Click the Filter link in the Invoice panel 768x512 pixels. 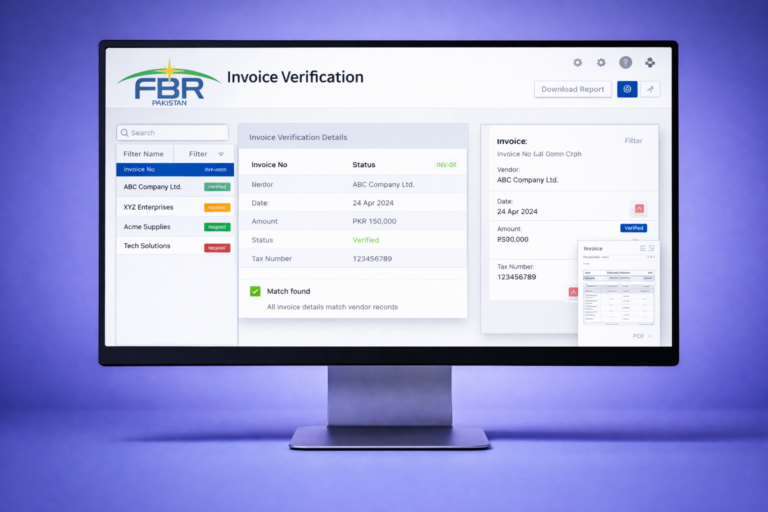(x=633, y=141)
